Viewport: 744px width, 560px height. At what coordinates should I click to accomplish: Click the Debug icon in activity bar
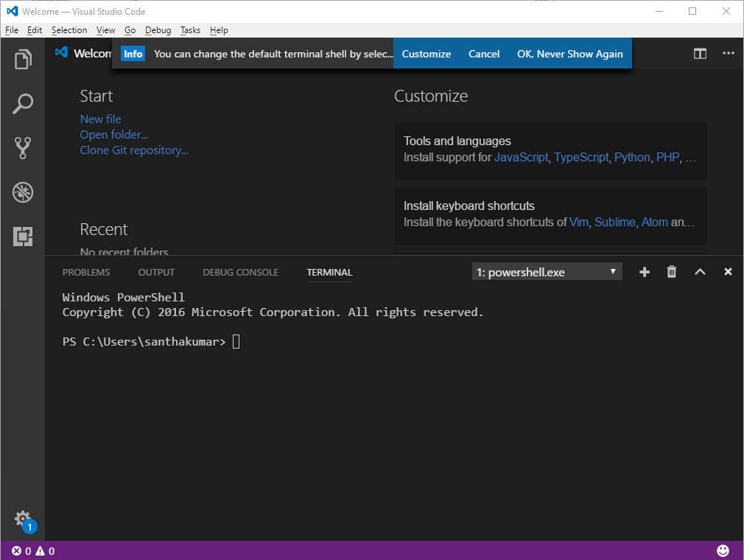tap(22, 192)
